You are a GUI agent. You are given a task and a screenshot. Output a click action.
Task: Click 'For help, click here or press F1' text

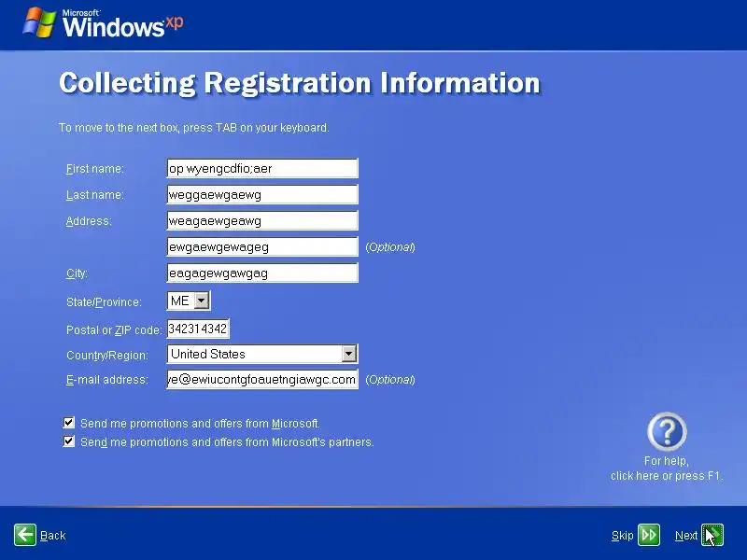[x=667, y=469]
